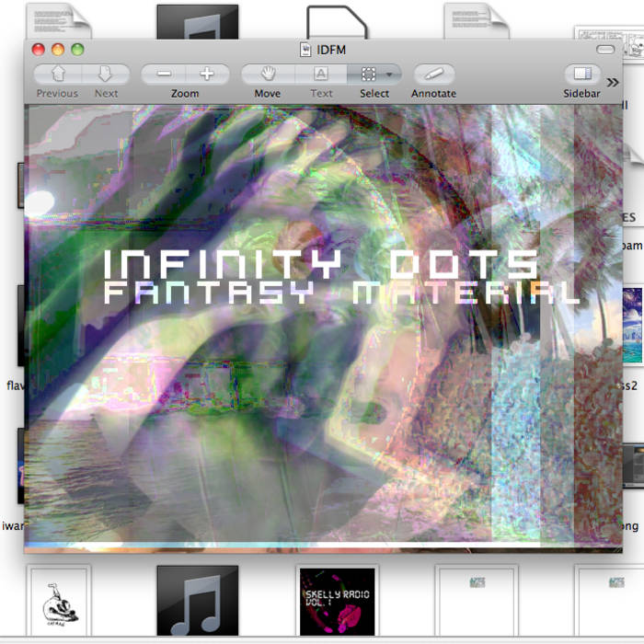Open the Select tool dropdown arrow
Screen dimensions: 644x644
(x=391, y=75)
